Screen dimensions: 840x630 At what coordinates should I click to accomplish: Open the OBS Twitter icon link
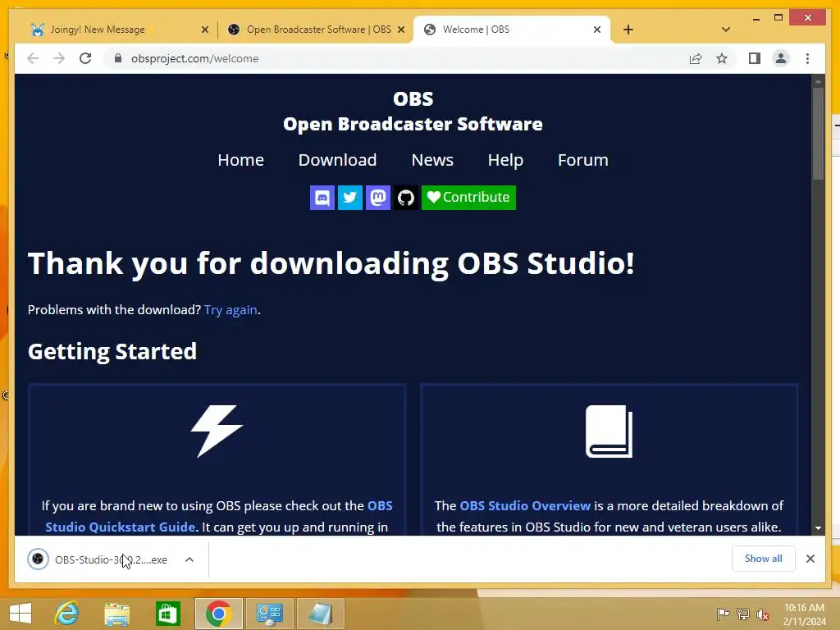point(349,198)
